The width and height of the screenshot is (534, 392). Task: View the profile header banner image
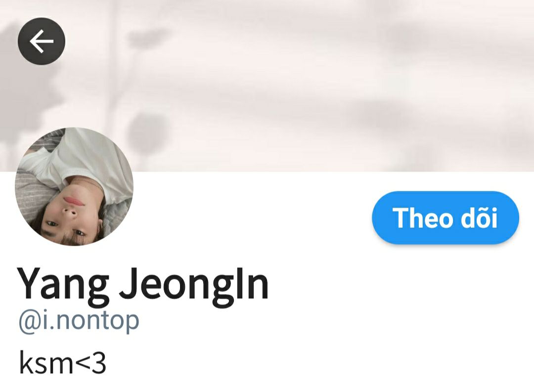267,86
